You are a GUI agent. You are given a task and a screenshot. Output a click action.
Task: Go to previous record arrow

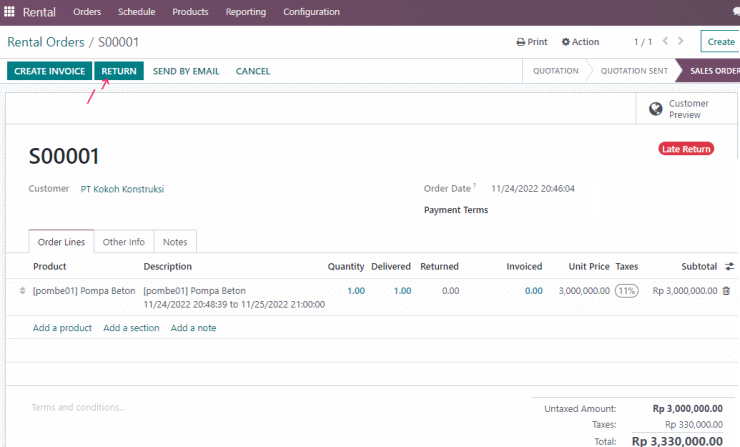pos(665,41)
